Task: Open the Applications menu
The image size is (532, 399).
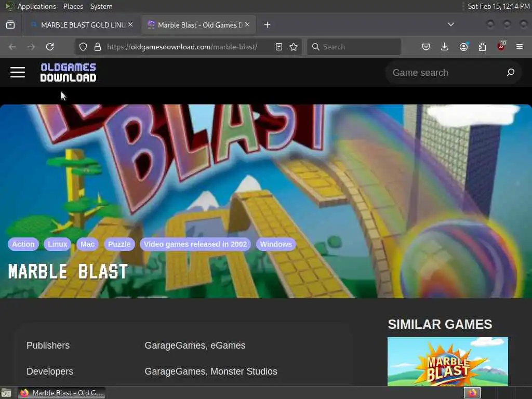Action: 37,6
